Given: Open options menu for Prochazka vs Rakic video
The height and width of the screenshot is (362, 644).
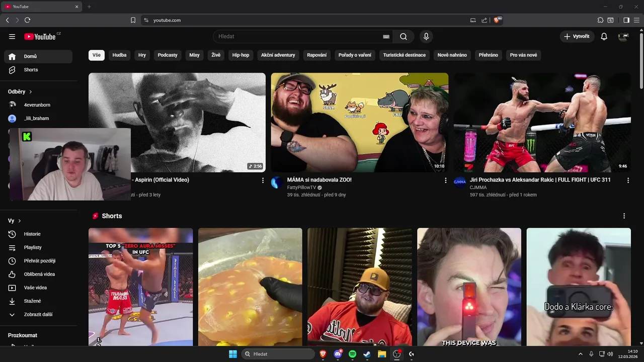Looking at the screenshot, I should (628, 180).
